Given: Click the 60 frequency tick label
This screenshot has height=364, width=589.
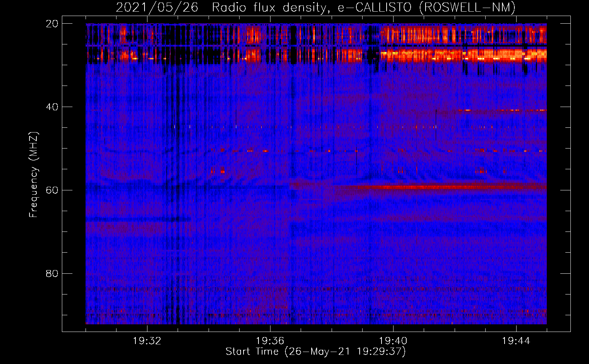Looking at the screenshot, I should [52, 190].
